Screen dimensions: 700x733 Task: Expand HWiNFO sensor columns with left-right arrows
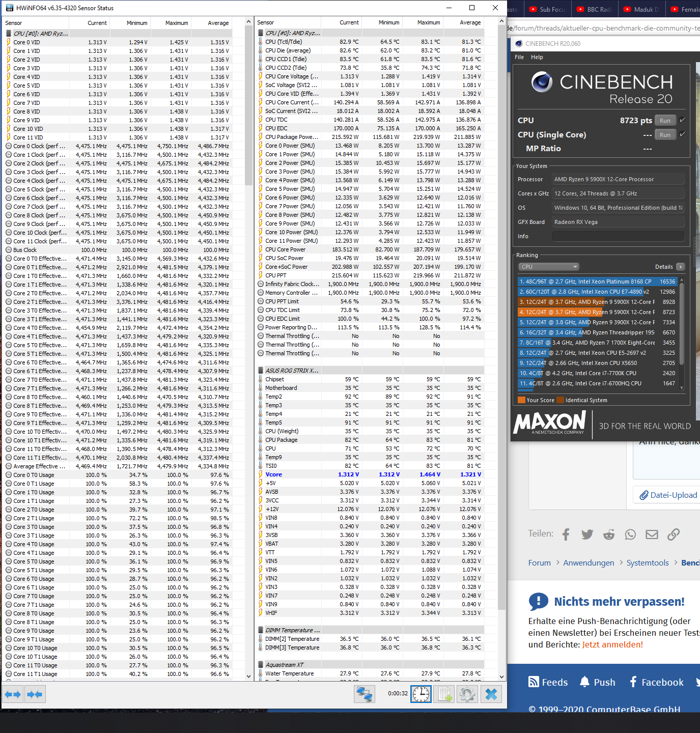point(13,694)
